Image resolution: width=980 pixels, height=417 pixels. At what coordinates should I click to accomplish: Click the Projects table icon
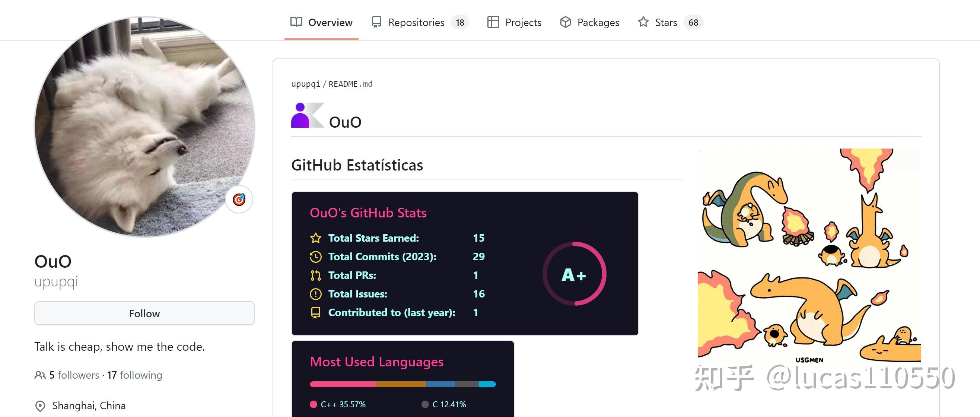click(493, 22)
